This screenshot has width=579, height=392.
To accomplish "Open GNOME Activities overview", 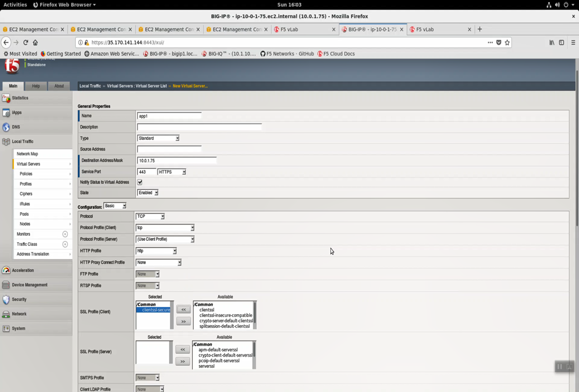I will point(15,5).
